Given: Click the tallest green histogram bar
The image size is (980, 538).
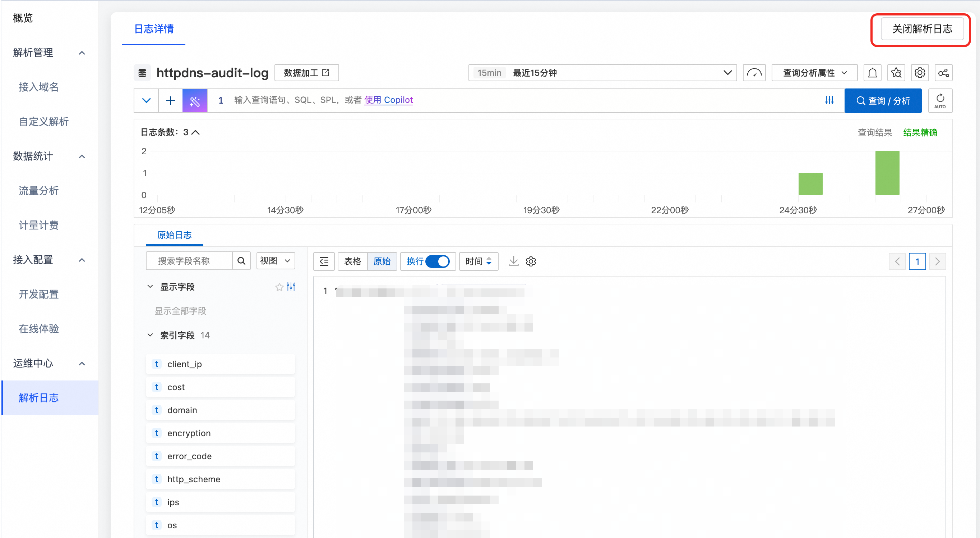Looking at the screenshot, I should [x=887, y=173].
